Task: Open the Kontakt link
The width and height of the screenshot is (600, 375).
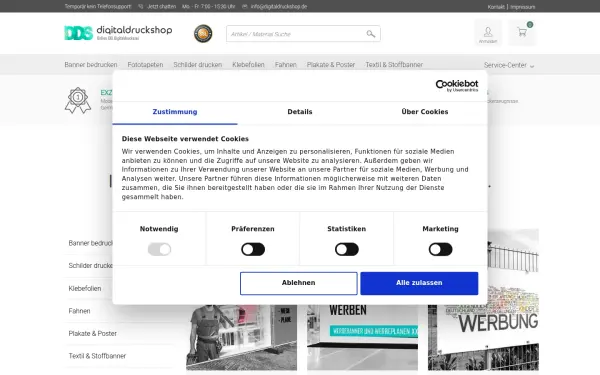Action: (496, 7)
